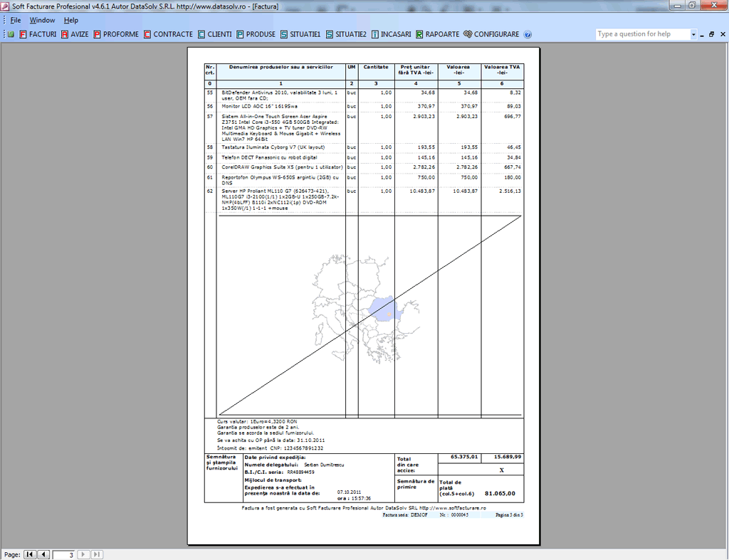Open SITUATIE2 report
This screenshot has height=560, width=729.
coord(345,34)
